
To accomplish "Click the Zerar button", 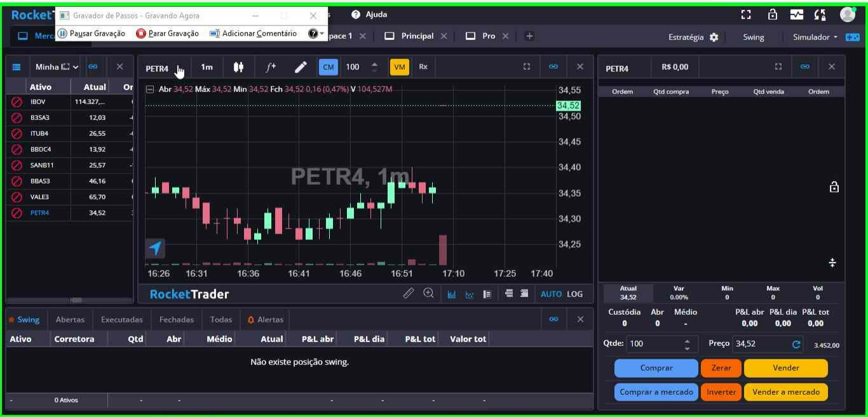I will pyautogui.click(x=721, y=368).
